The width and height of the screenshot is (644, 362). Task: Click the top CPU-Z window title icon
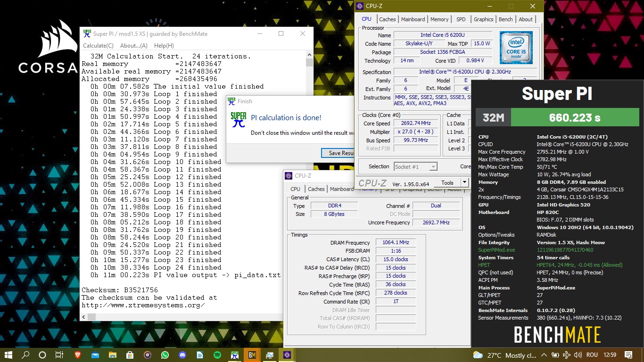click(360, 6)
